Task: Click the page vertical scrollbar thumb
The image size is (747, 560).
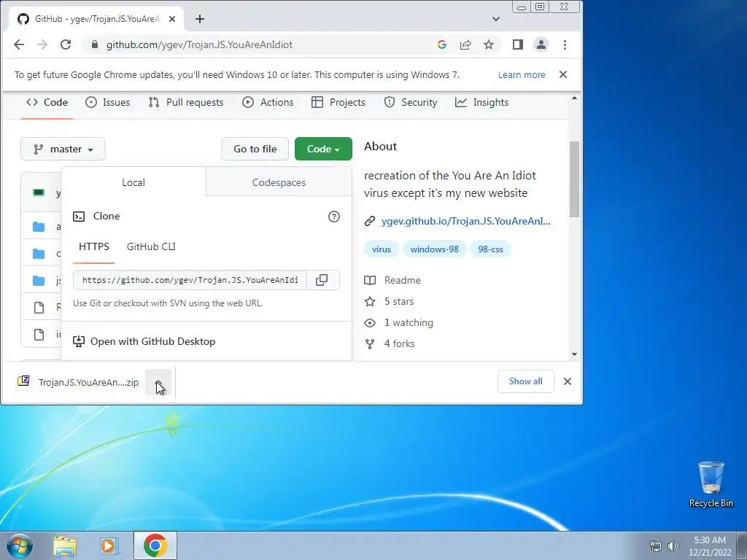Action: (574, 179)
